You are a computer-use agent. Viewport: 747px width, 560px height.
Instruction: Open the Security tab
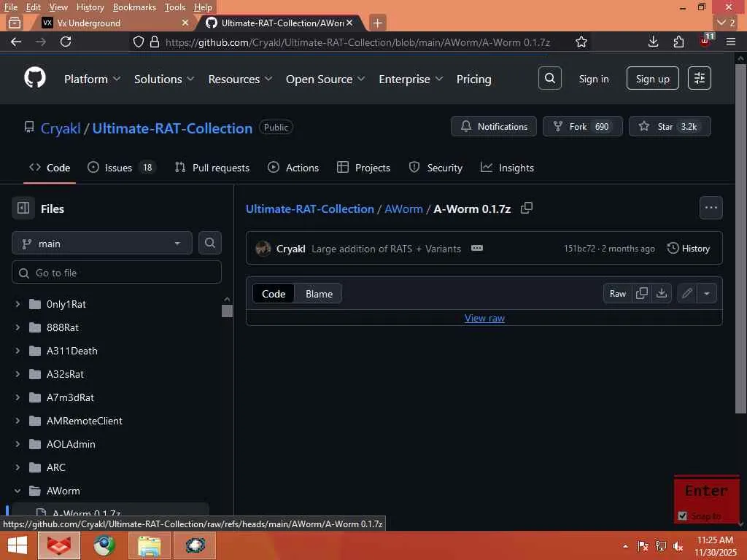[x=436, y=168]
